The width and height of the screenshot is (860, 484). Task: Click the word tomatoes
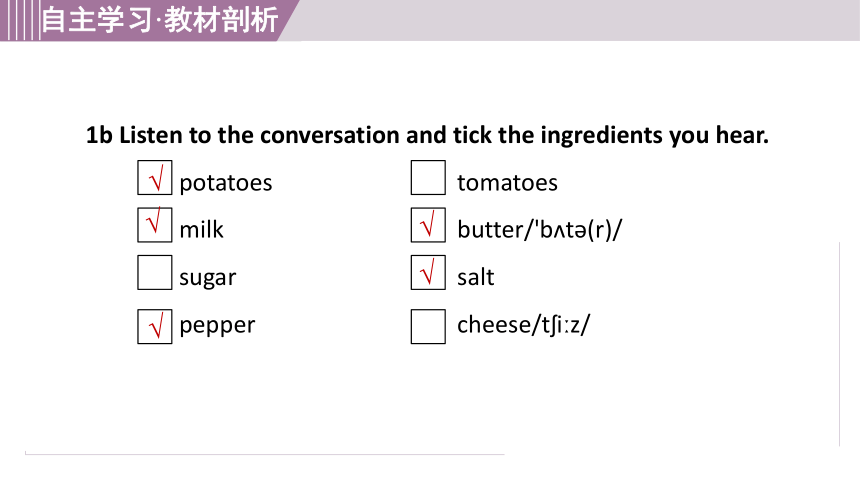click(507, 183)
